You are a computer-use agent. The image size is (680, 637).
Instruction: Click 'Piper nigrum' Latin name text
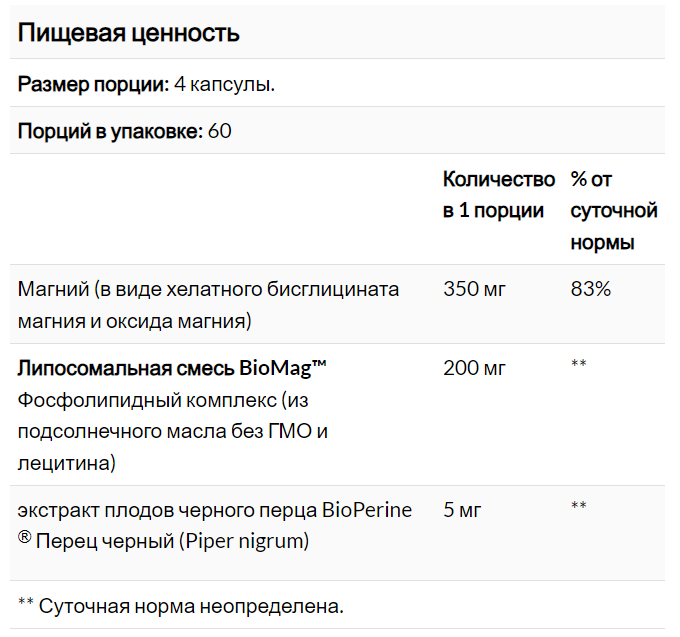point(244,542)
